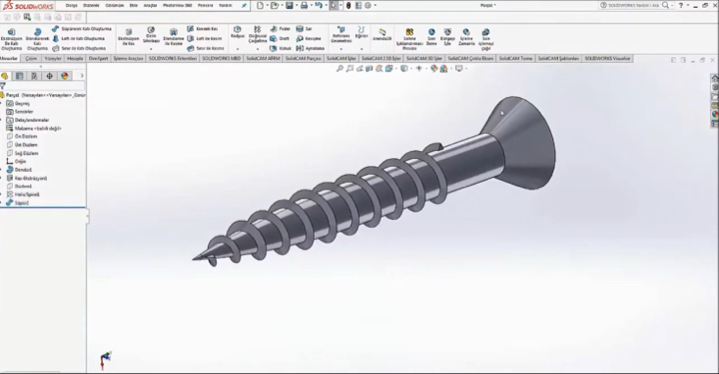
Task: Switch to the SOLIDWORKS MBD tab
Action: pos(221,59)
